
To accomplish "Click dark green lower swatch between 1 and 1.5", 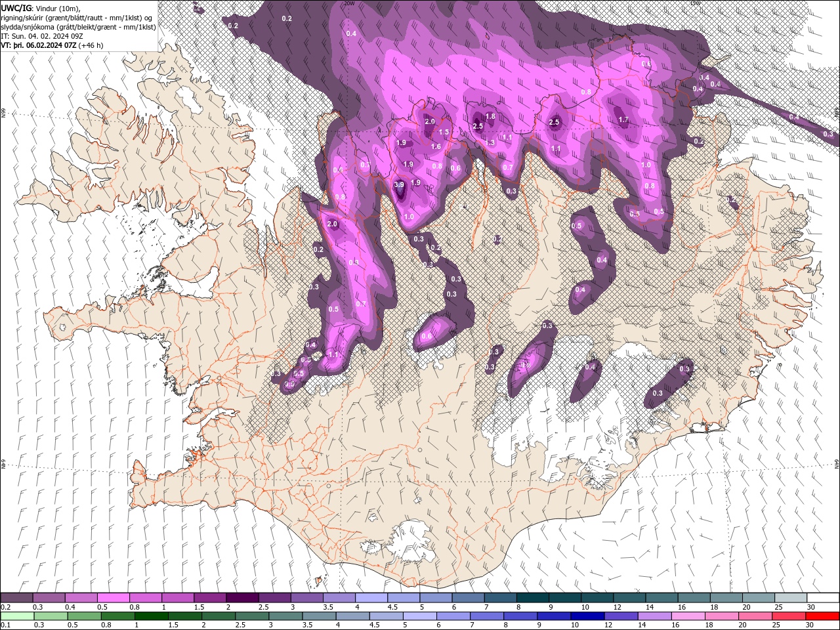I will point(151,616).
